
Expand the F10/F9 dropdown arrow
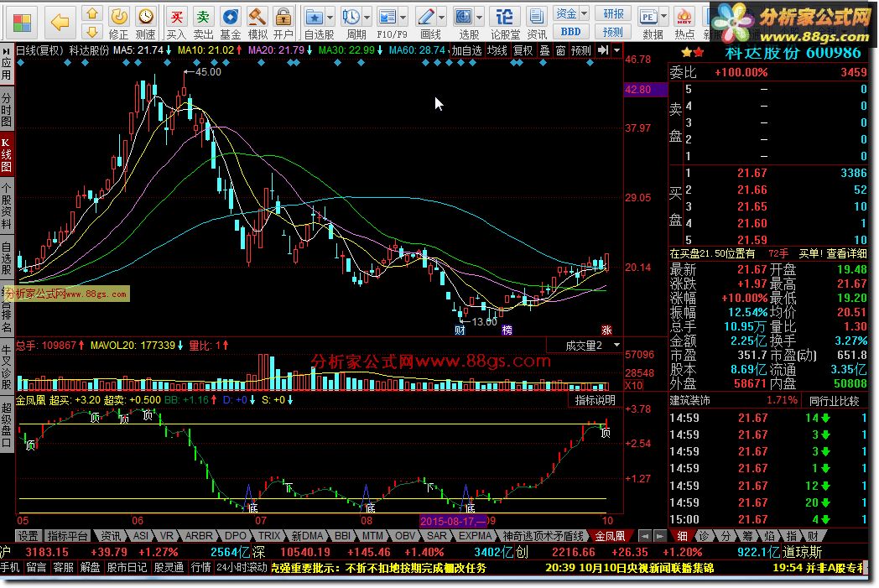403,17
